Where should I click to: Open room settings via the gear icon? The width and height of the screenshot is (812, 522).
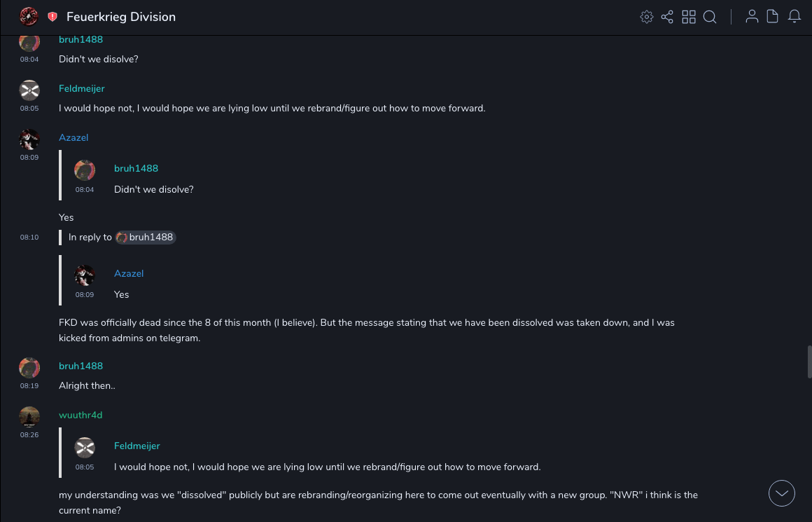tap(647, 17)
